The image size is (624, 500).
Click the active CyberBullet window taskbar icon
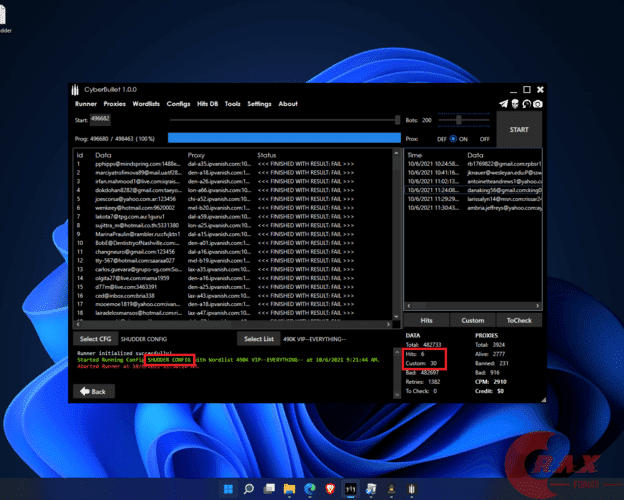point(351,489)
